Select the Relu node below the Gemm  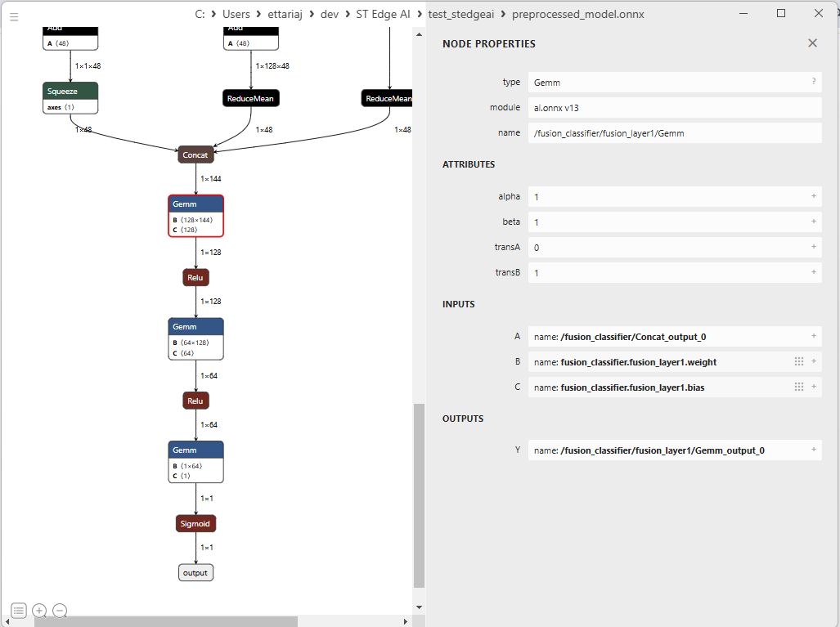(x=195, y=277)
